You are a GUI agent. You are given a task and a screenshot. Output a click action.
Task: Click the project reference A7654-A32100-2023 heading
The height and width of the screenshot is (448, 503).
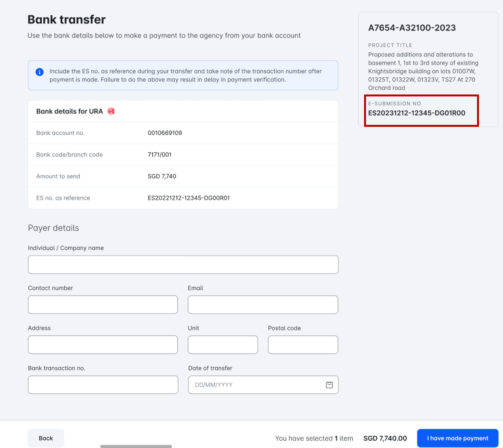click(412, 28)
